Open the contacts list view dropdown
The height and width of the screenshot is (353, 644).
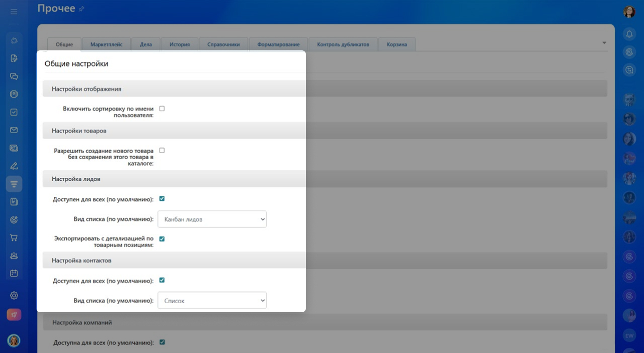[212, 301]
